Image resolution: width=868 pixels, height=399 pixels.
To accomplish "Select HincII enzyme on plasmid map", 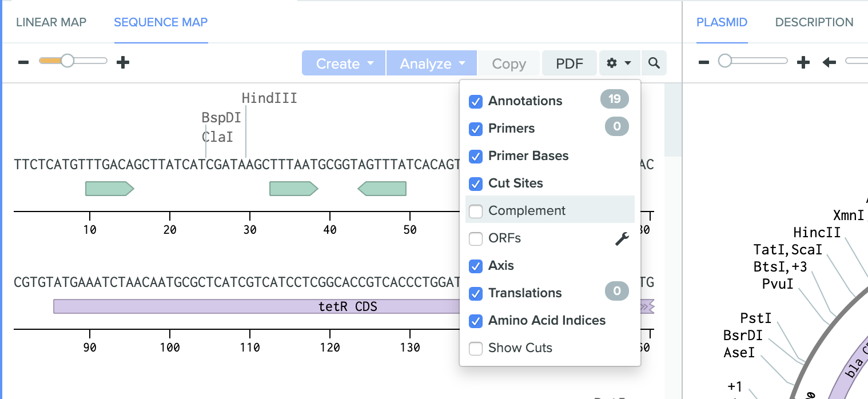I will pyautogui.click(x=817, y=232).
